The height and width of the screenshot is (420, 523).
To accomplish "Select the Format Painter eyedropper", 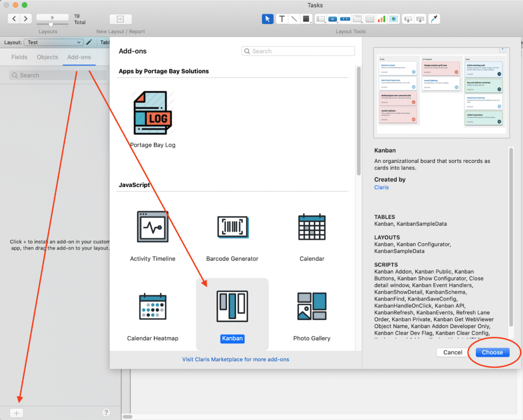I will point(434,19).
